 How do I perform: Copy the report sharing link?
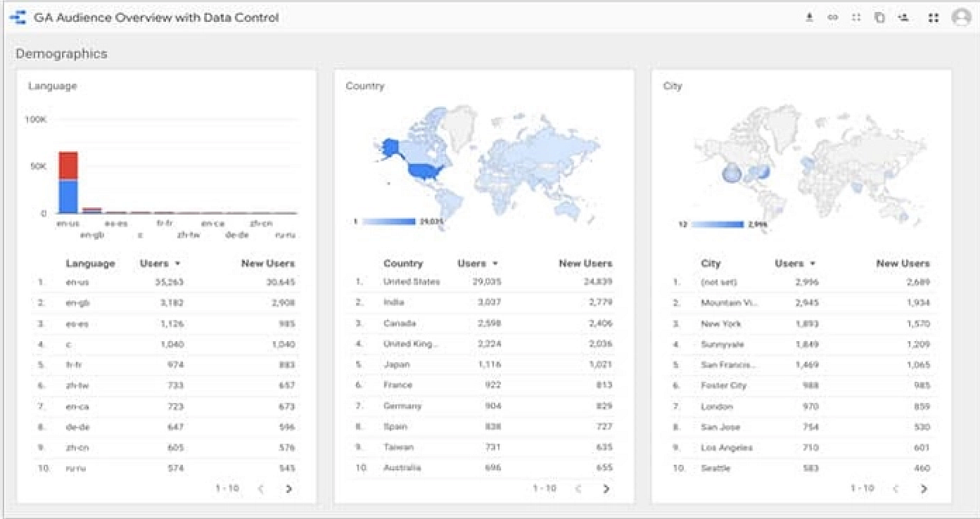tap(833, 16)
